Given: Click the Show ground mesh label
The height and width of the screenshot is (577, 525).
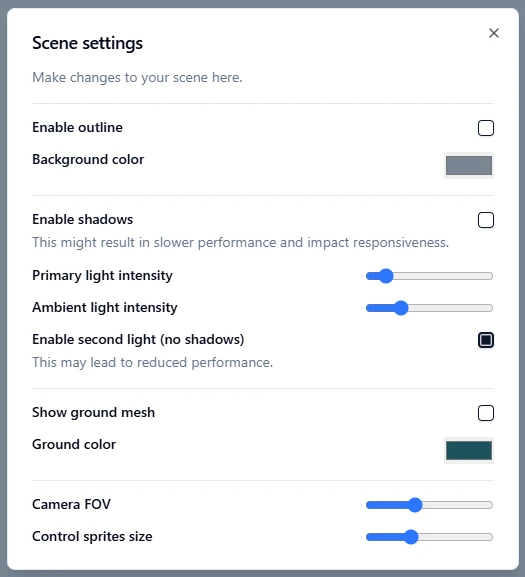Looking at the screenshot, I should point(93,413).
